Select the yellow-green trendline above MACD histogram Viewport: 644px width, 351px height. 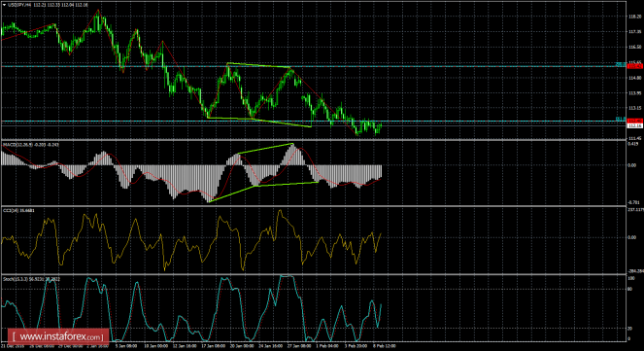(265, 149)
